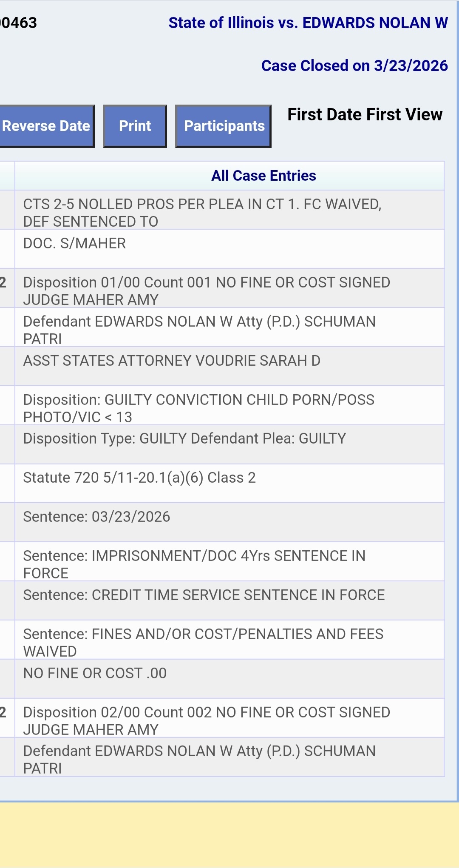
Task: Select the State of Illinois vs. Edwards case title
Action: point(308,23)
